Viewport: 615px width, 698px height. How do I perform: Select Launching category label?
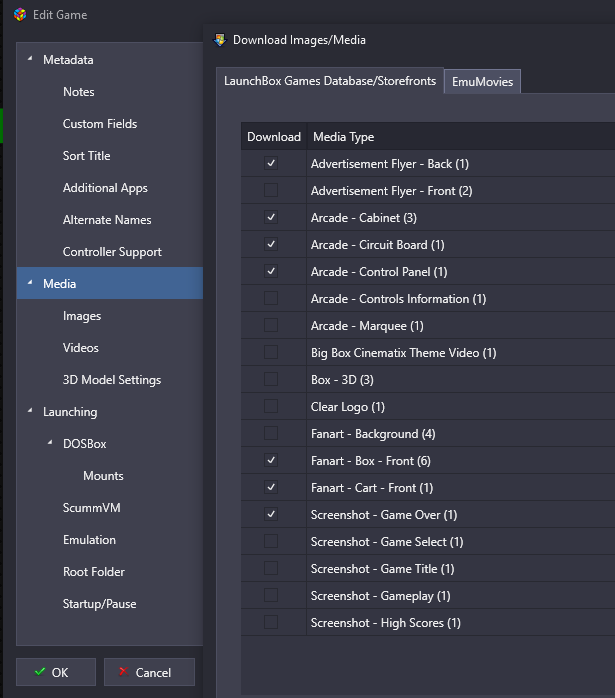pyautogui.click(x=70, y=412)
